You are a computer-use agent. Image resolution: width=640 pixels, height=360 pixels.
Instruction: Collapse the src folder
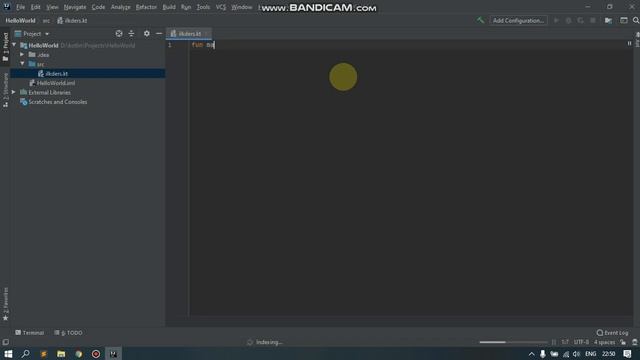coord(22,64)
